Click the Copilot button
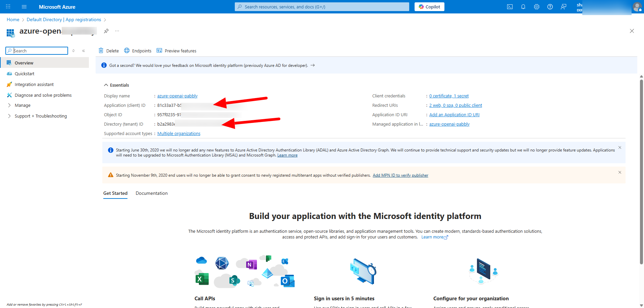The width and height of the screenshot is (644, 308). [429, 7]
